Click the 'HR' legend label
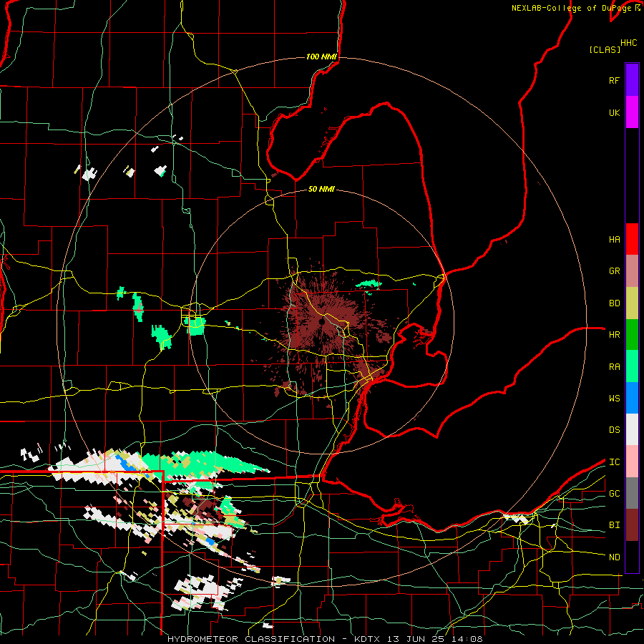 614,335
